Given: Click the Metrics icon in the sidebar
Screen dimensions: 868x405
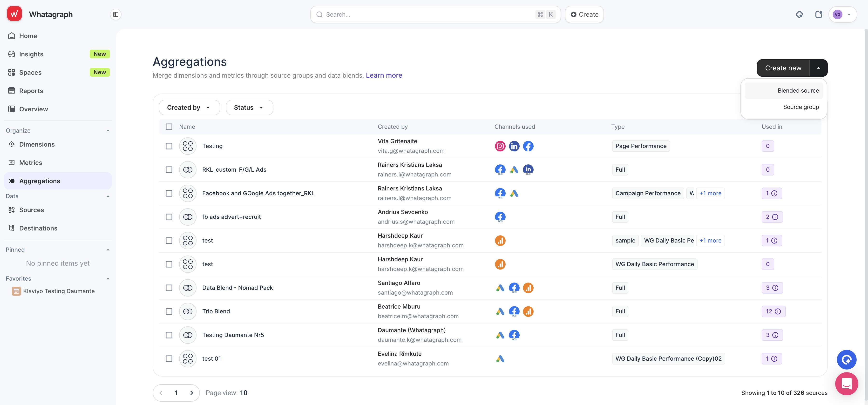Looking at the screenshot, I should coord(12,162).
